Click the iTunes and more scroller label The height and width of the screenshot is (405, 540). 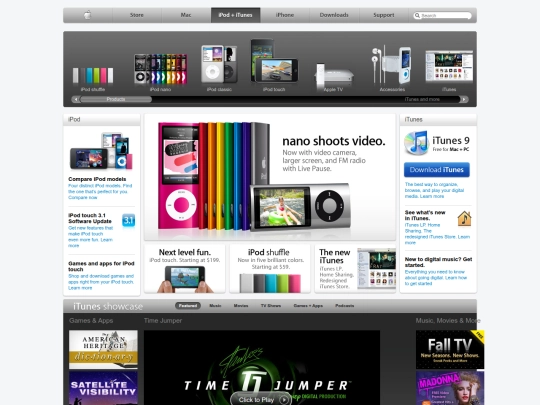coord(422,99)
